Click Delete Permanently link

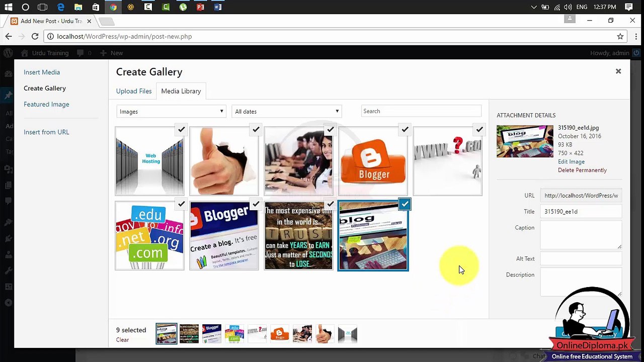[x=582, y=170]
